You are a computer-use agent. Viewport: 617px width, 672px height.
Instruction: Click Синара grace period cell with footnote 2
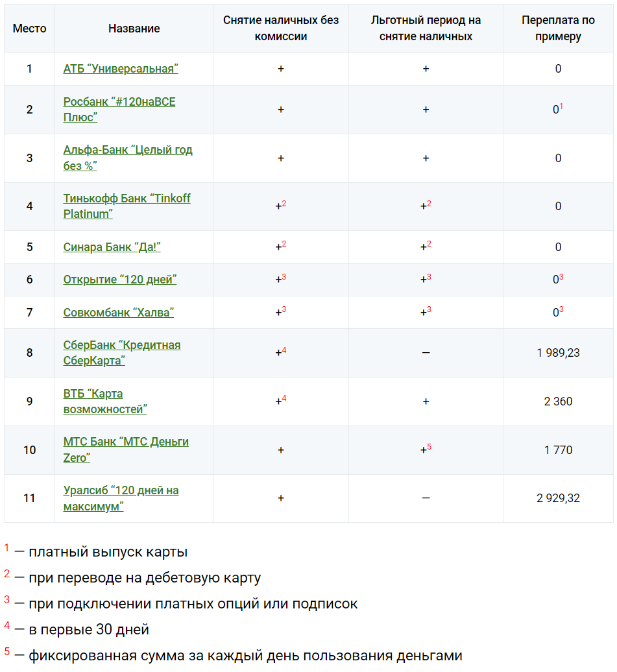click(426, 246)
